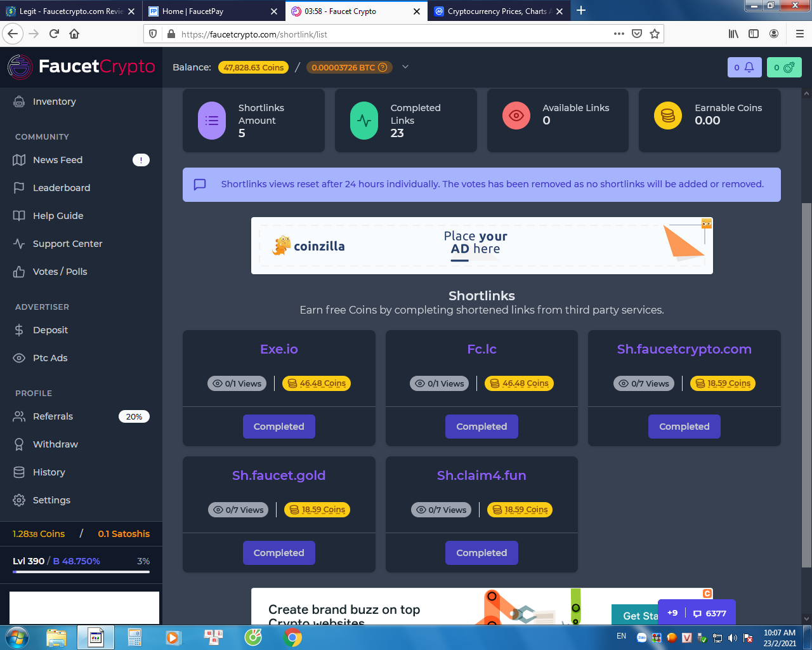
Task: Click the level progress bar in sidebar
Action: (81, 572)
